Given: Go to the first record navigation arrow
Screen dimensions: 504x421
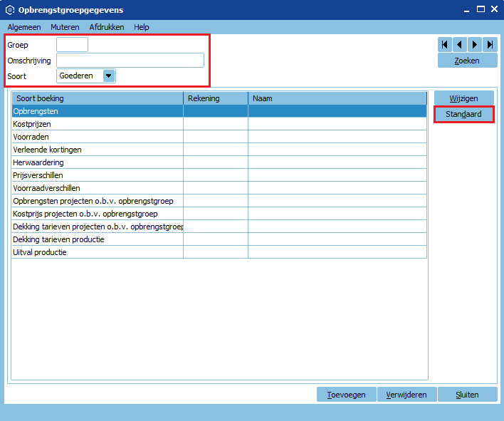Looking at the screenshot, I should [x=445, y=45].
